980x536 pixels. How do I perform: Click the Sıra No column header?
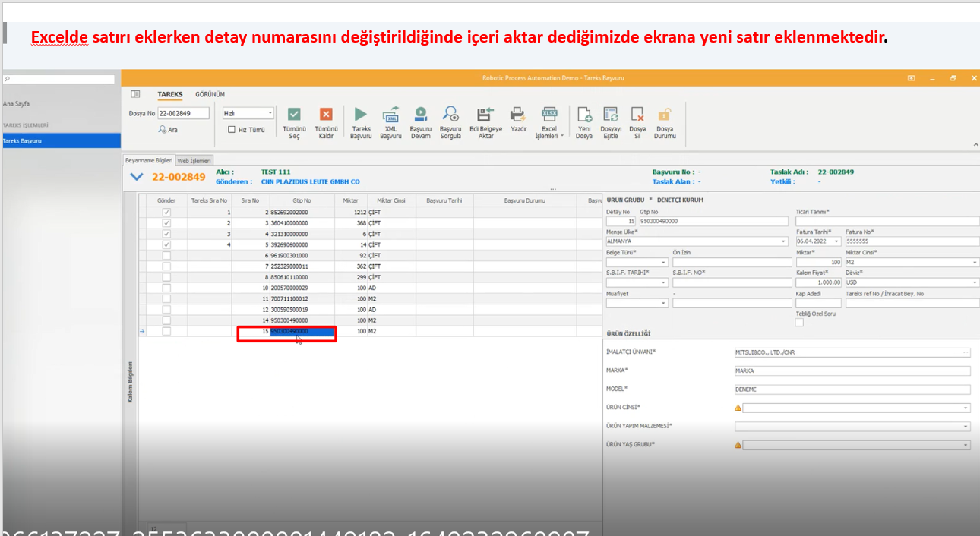pos(250,200)
